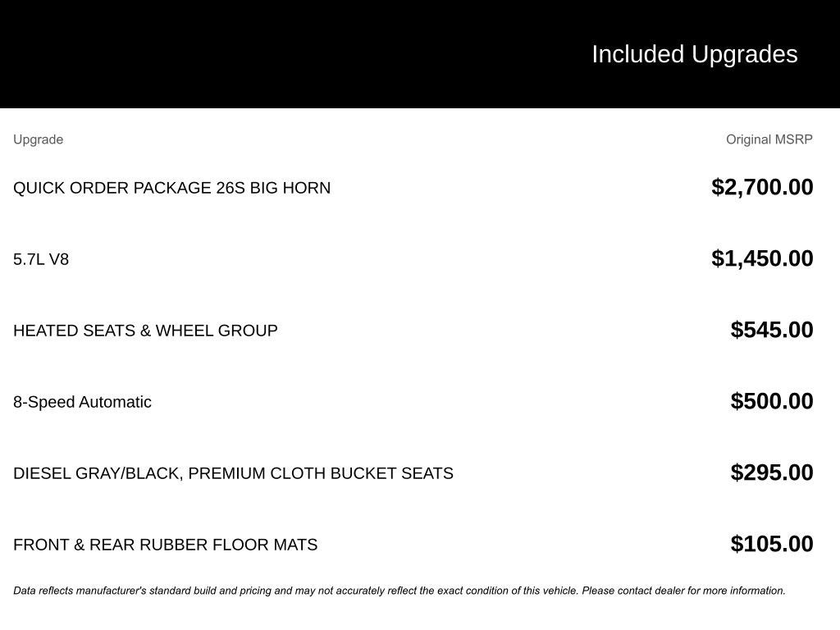Pick the Diesel Gray/Black Premium Cloth Bucket Seats upgrade
This screenshot has height=630, width=840.
[233, 473]
